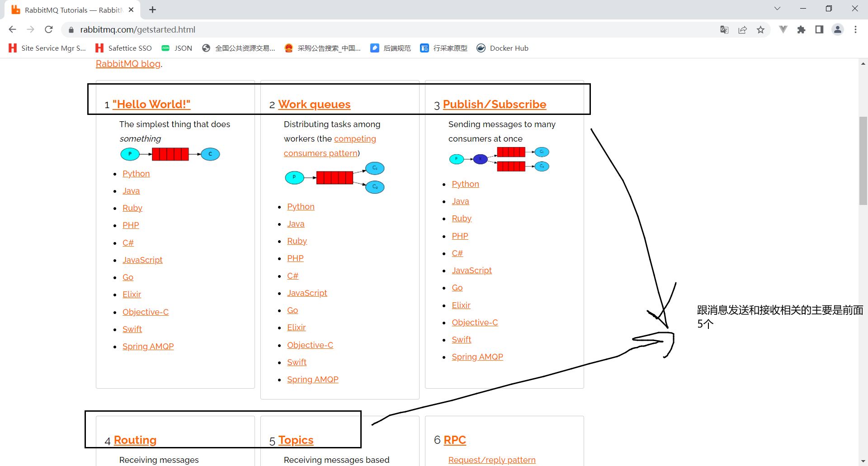Image resolution: width=868 pixels, height=466 pixels.
Task: Open Safettice SSO bookmark
Action: coord(123,48)
